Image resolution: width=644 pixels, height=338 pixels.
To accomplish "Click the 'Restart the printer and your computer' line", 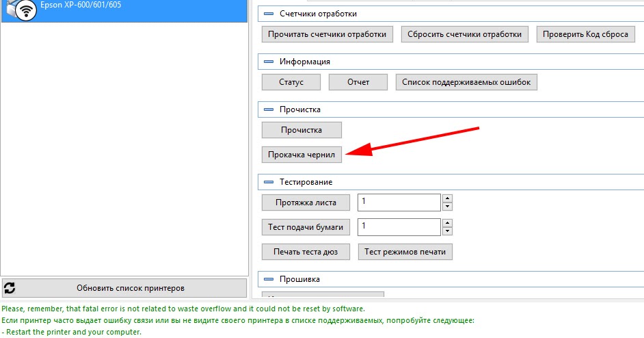I will [x=72, y=332].
